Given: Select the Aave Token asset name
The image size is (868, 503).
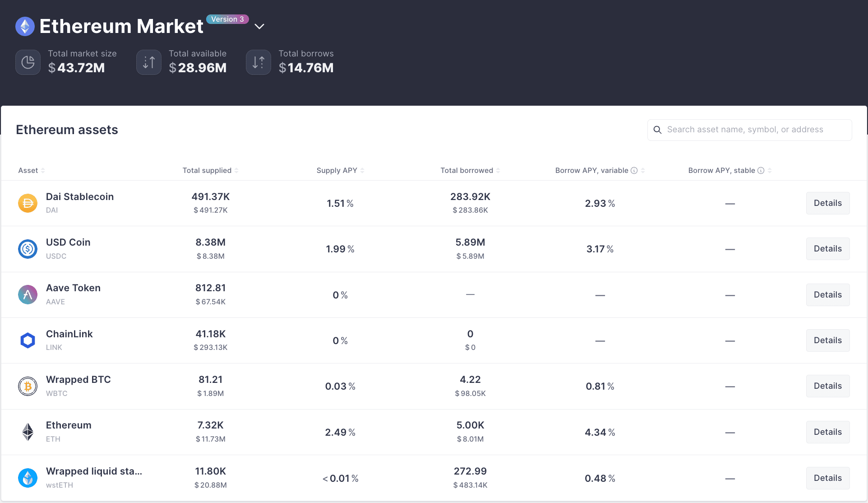Looking at the screenshot, I should [x=73, y=288].
